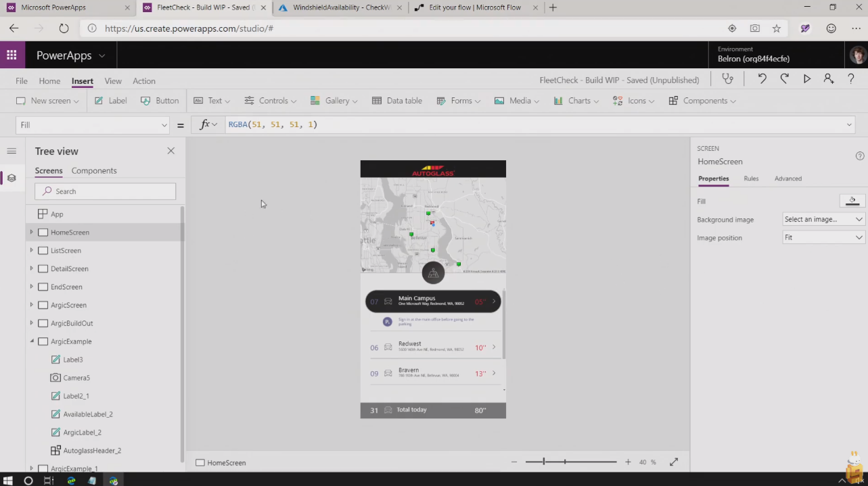Image resolution: width=868 pixels, height=486 pixels.
Task: Open the screen help icon in properties
Action: [860, 155]
